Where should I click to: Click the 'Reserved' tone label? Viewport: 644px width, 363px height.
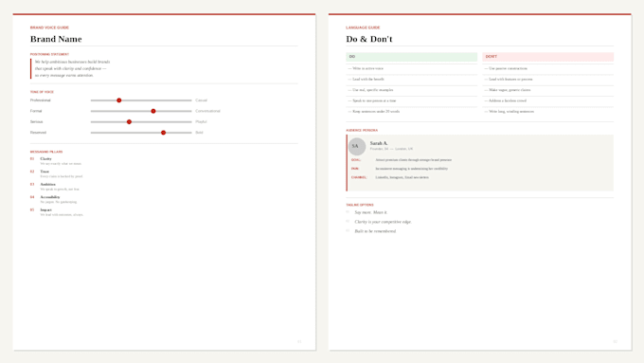click(38, 133)
